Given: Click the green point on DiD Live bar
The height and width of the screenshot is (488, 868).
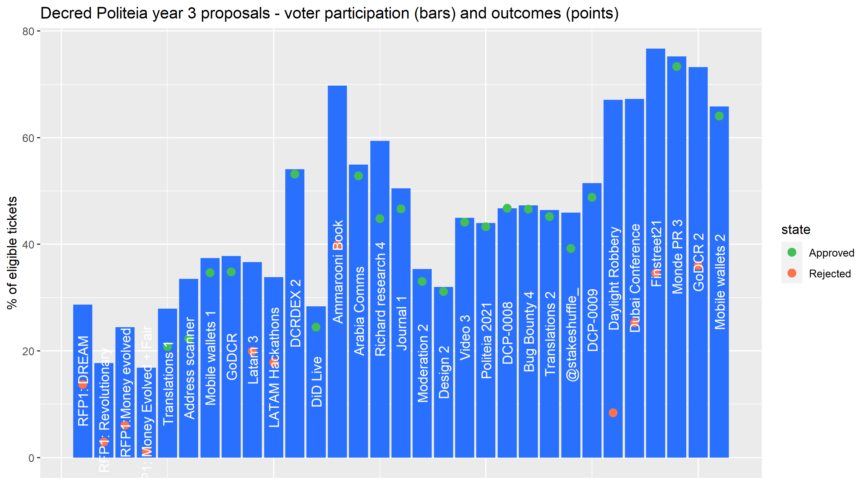Looking at the screenshot, I should pos(316,327).
